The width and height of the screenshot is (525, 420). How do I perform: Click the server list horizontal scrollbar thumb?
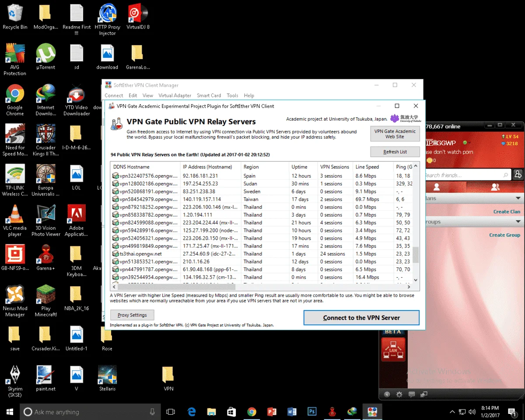point(176,287)
